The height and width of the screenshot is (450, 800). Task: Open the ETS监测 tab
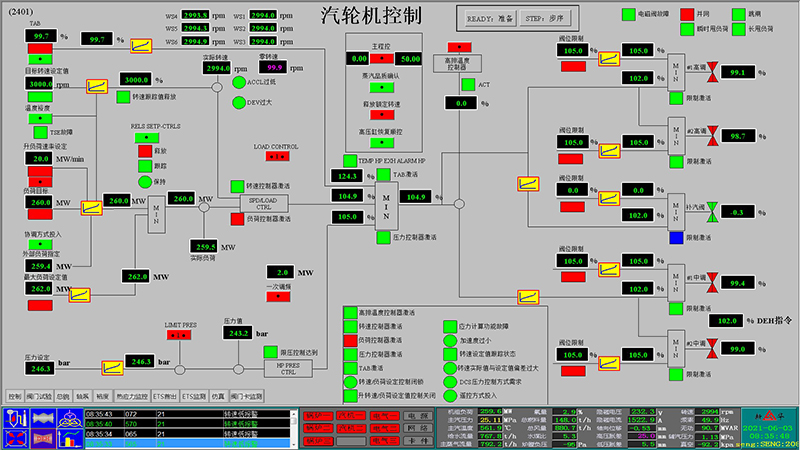(192, 396)
